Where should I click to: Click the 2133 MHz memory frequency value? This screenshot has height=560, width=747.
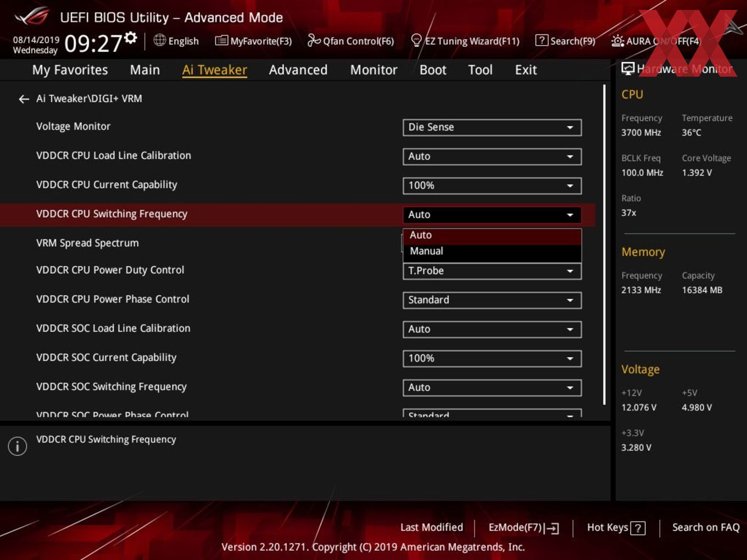[x=641, y=290]
